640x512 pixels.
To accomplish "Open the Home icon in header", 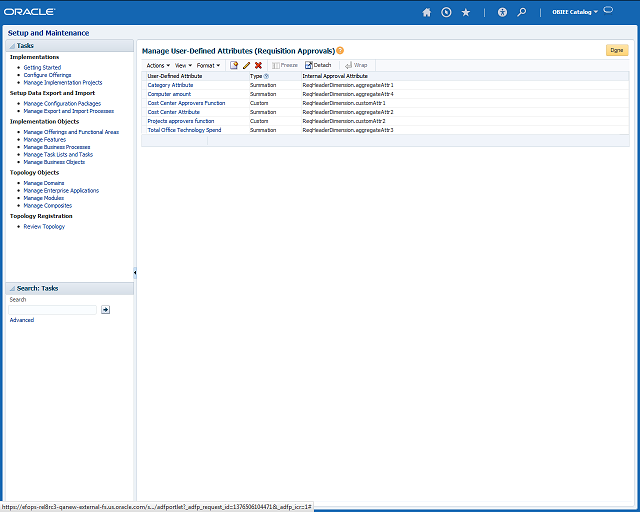I will (427, 12).
